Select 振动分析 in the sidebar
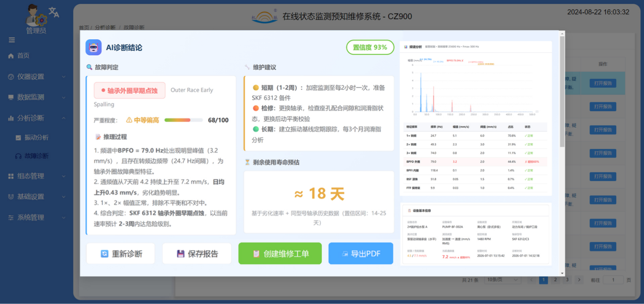The image size is (644, 304). point(37,138)
